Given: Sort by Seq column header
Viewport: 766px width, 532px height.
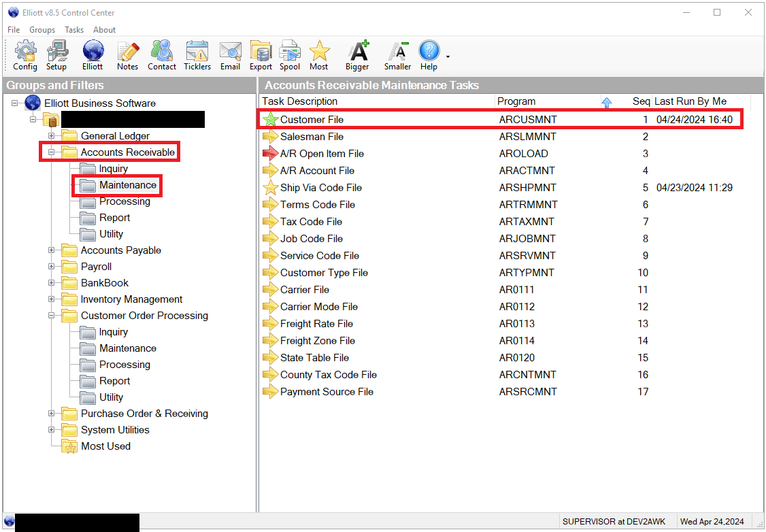Looking at the screenshot, I should click(641, 101).
